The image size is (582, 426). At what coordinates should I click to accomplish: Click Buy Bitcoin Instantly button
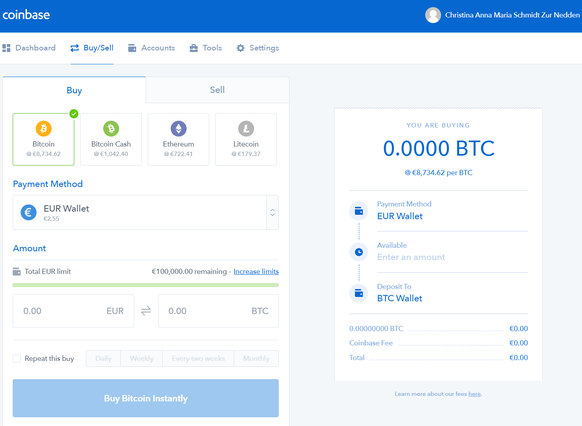146,398
